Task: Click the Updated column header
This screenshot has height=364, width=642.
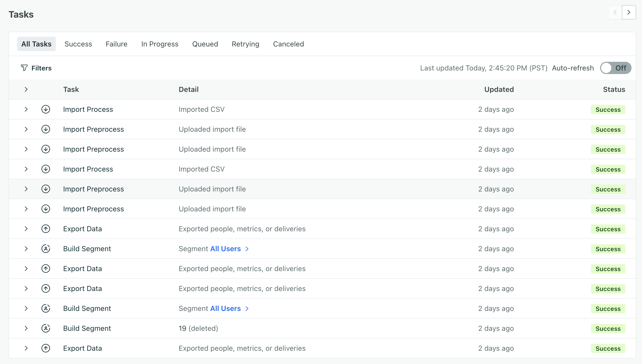Action: coord(499,89)
